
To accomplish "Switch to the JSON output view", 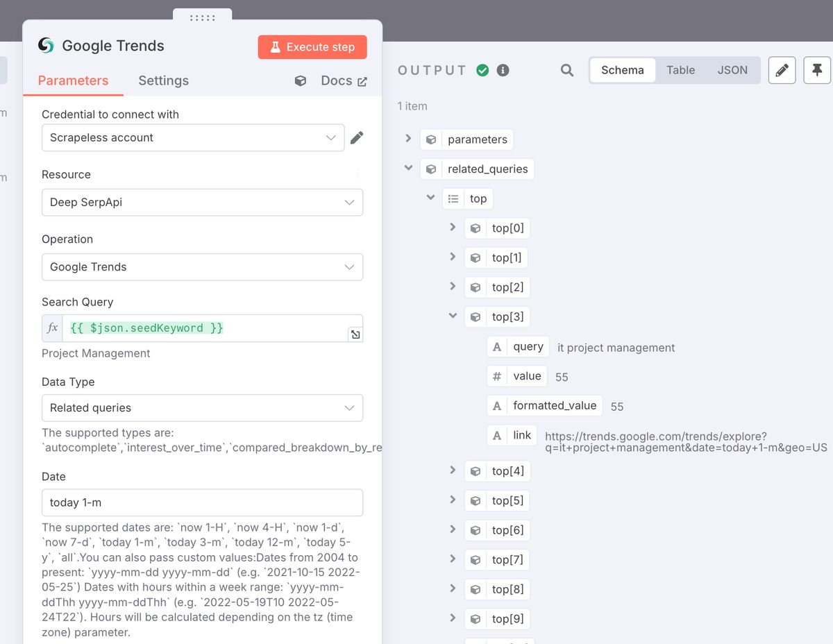I will click(732, 69).
